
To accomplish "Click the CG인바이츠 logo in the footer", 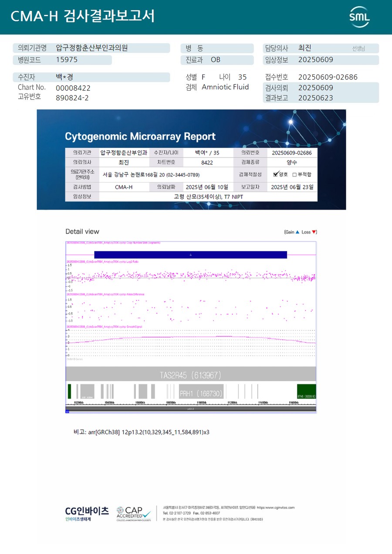I will [x=87, y=513].
